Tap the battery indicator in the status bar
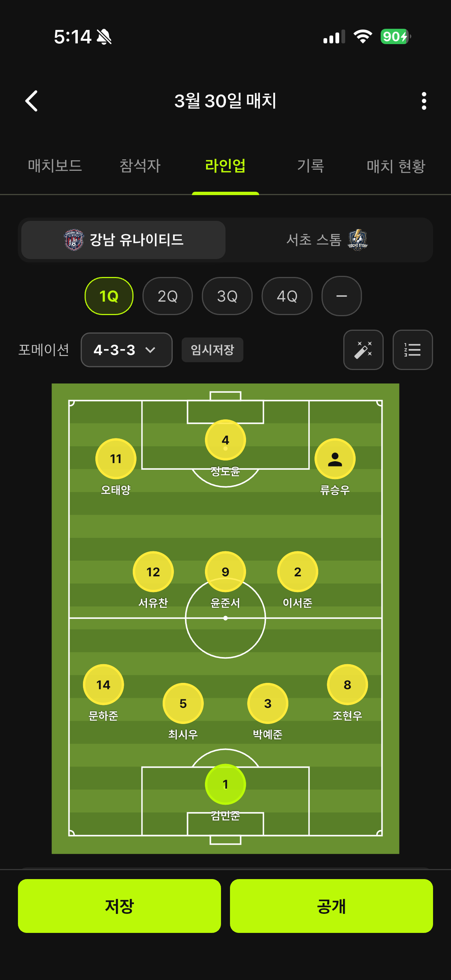Image resolution: width=451 pixels, height=980 pixels. (396, 36)
